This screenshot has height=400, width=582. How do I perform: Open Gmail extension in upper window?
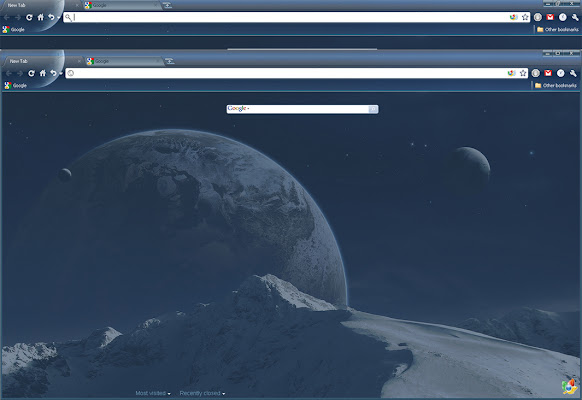point(550,17)
